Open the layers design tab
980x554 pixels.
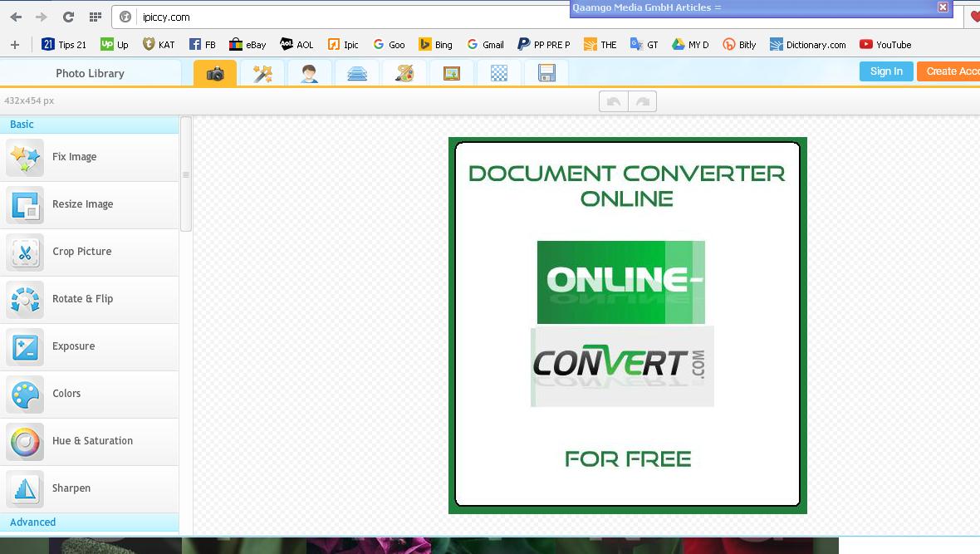[x=357, y=74]
